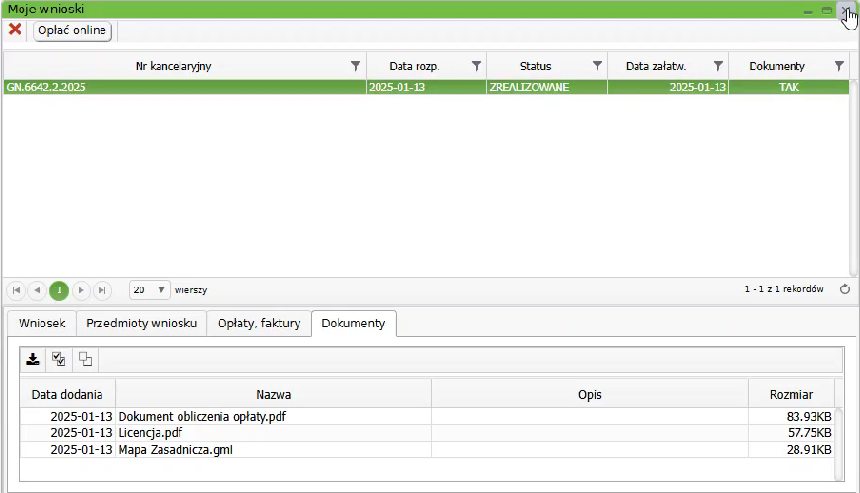Jump to last page of records
The height and width of the screenshot is (493, 860).
click(102, 290)
